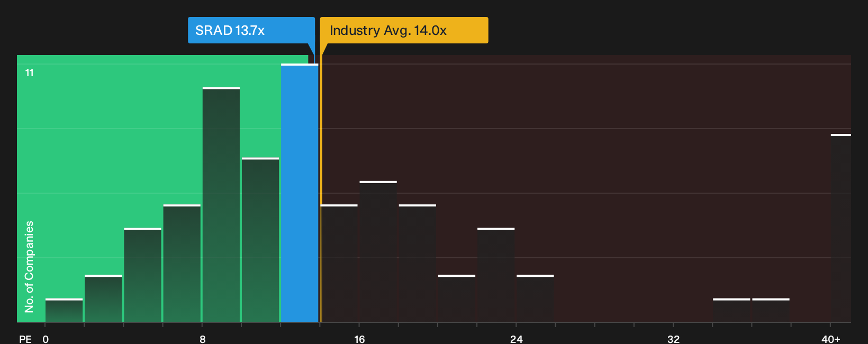Pick the dark bar for PE 18–20
This screenshot has width=868, height=344.
click(418, 263)
